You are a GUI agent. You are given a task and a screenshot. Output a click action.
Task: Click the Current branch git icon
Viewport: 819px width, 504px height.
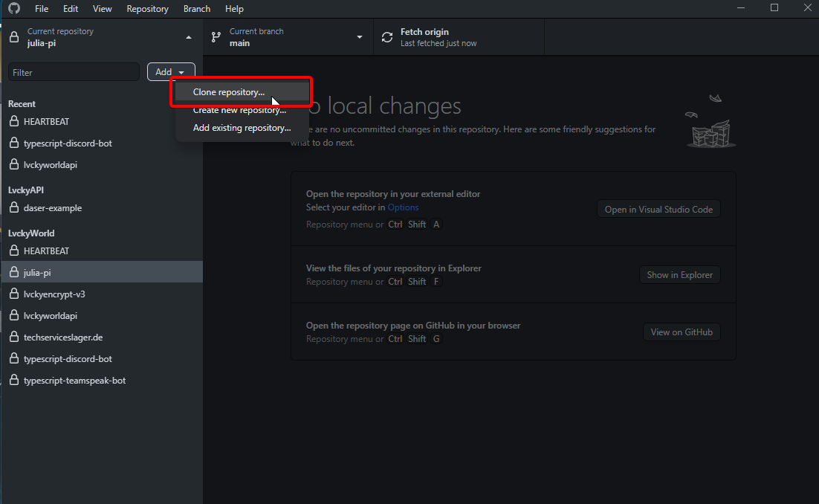[216, 37]
